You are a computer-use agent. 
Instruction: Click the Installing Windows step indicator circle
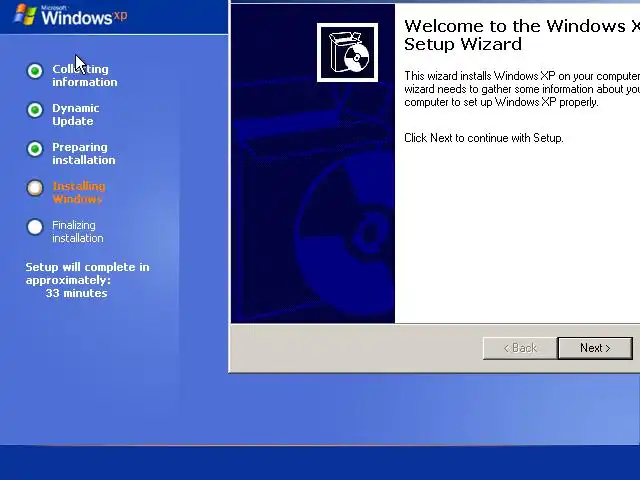pyautogui.click(x=35, y=188)
